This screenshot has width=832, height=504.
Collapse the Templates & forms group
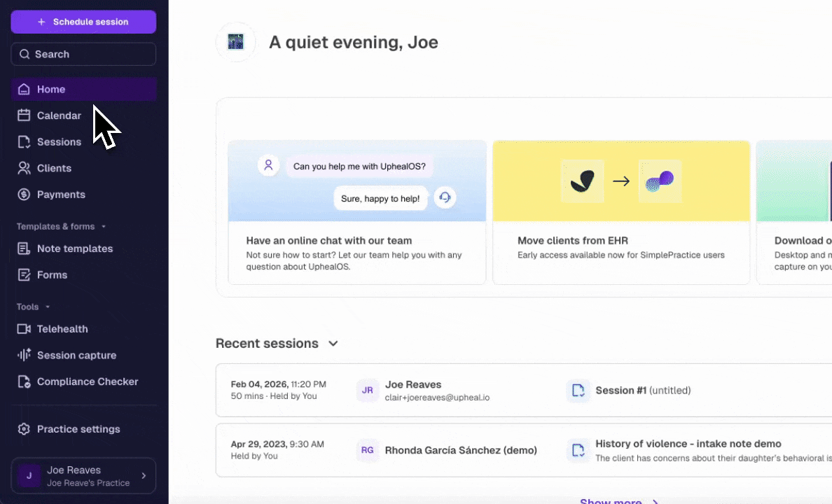(61, 227)
